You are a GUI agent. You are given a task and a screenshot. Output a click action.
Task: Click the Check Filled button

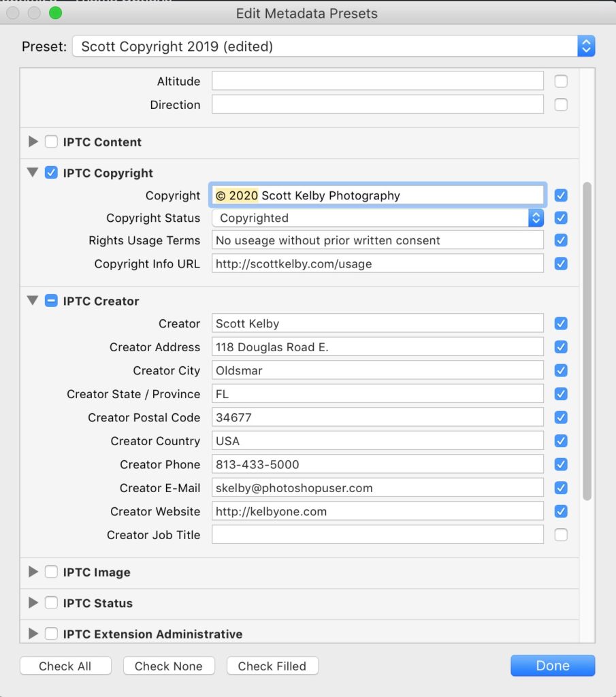[272, 666]
